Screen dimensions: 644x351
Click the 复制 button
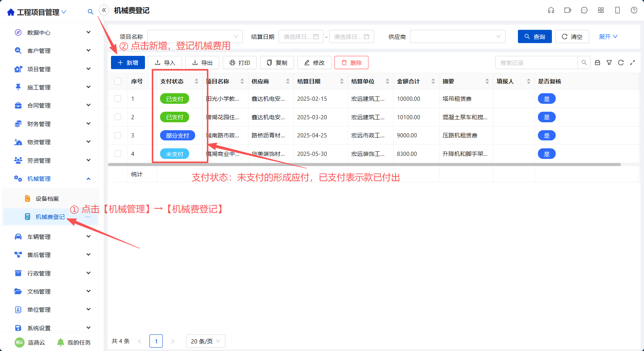click(277, 63)
